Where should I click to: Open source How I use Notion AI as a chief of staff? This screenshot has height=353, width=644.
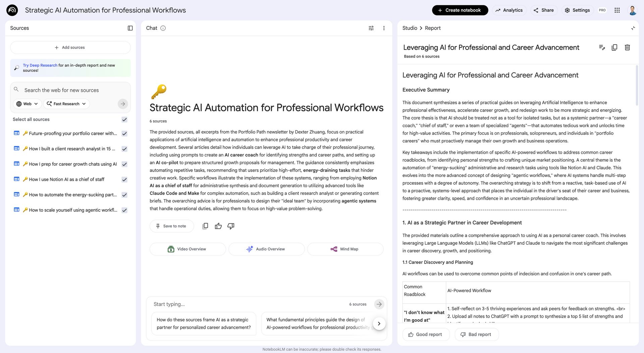pyautogui.click(x=66, y=179)
